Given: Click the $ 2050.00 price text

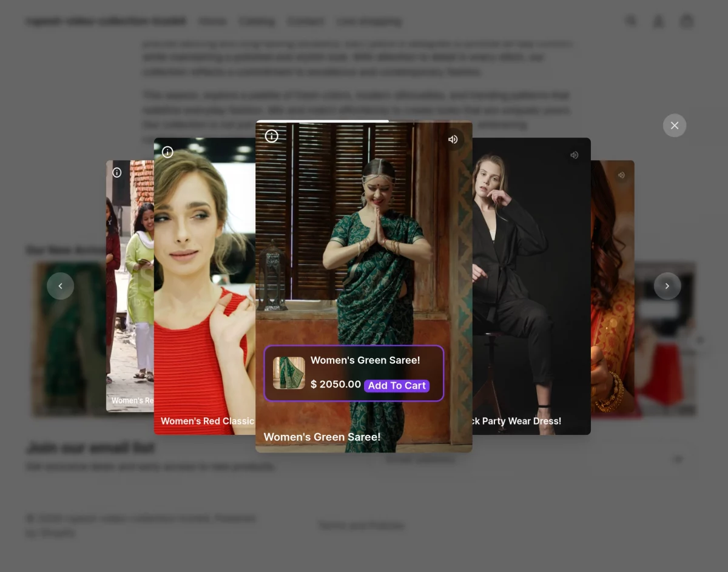Looking at the screenshot, I should click(x=335, y=384).
